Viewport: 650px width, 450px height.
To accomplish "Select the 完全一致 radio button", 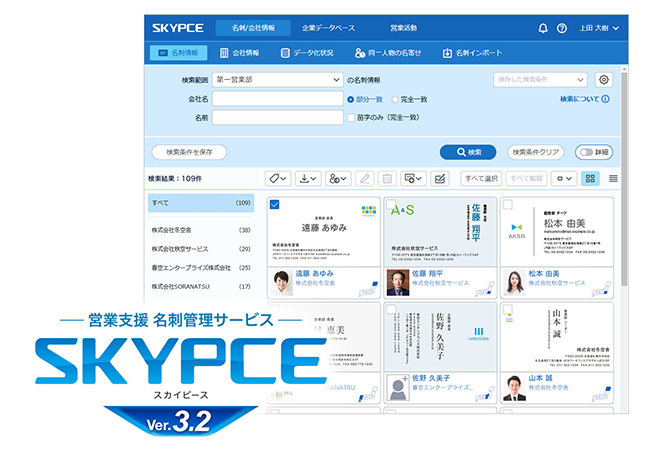I will 395,99.
